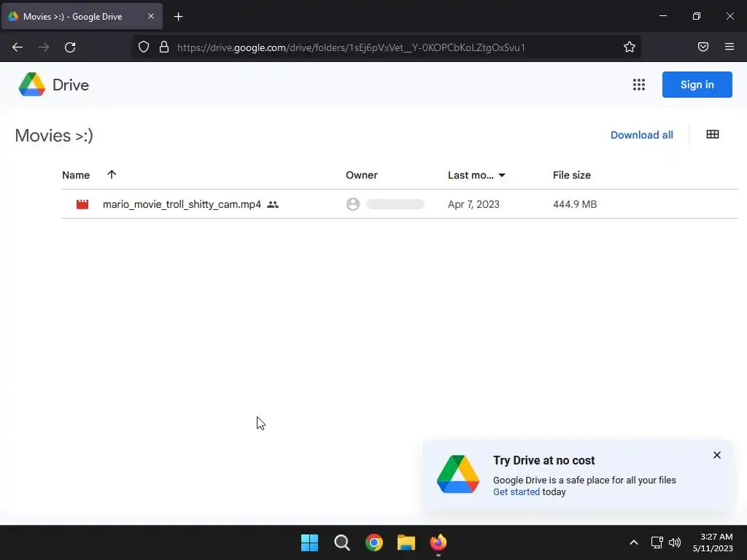Open volume control tray icon
Image resolution: width=747 pixels, height=560 pixels.
pos(675,542)
